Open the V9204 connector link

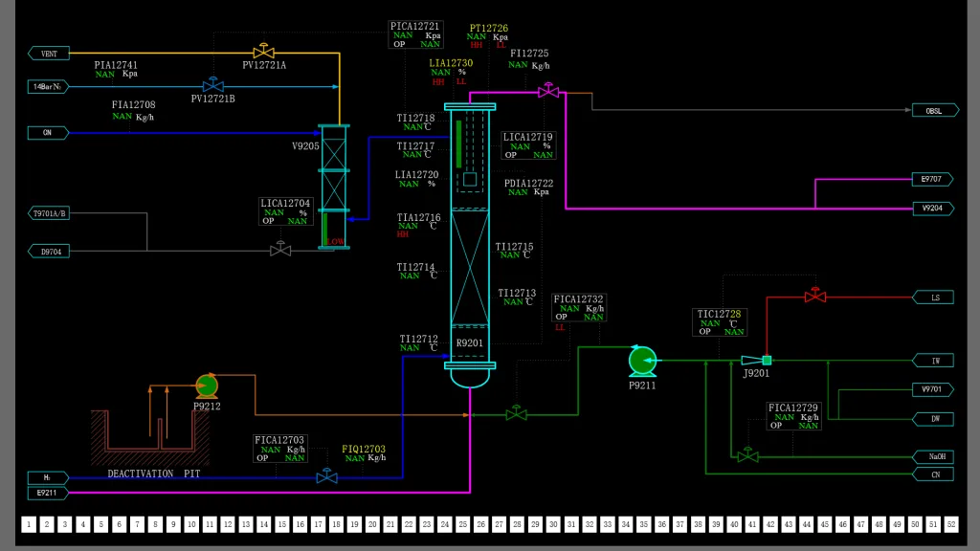[932, 208]
